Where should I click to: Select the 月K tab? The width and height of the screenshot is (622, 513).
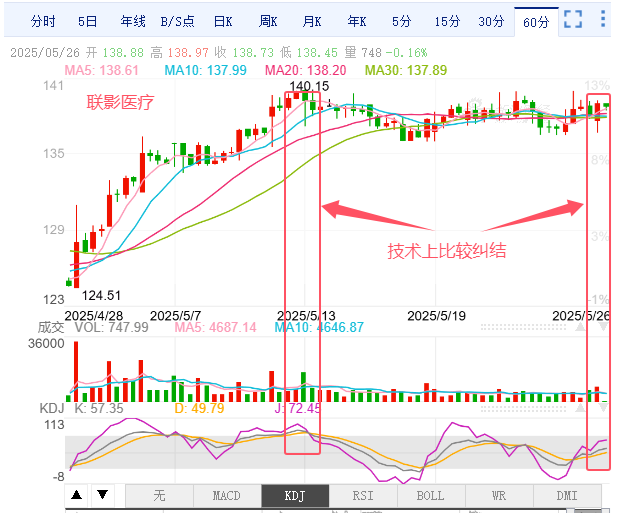pyautogui.click(x=312, y=21)
